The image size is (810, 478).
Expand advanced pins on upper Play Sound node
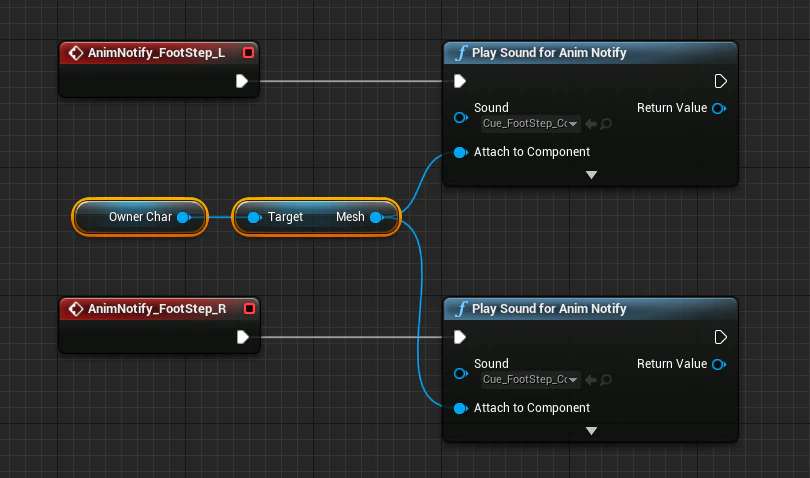click(x=591, y=175)
